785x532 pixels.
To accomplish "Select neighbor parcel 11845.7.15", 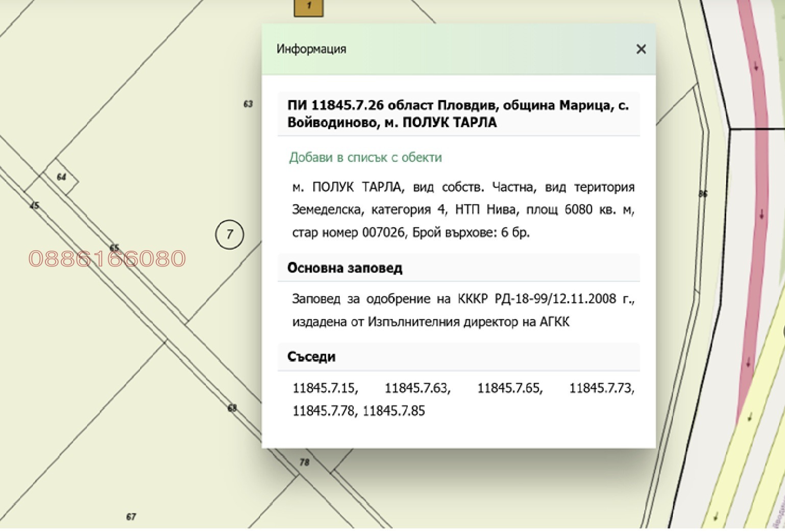I will 325,388.
